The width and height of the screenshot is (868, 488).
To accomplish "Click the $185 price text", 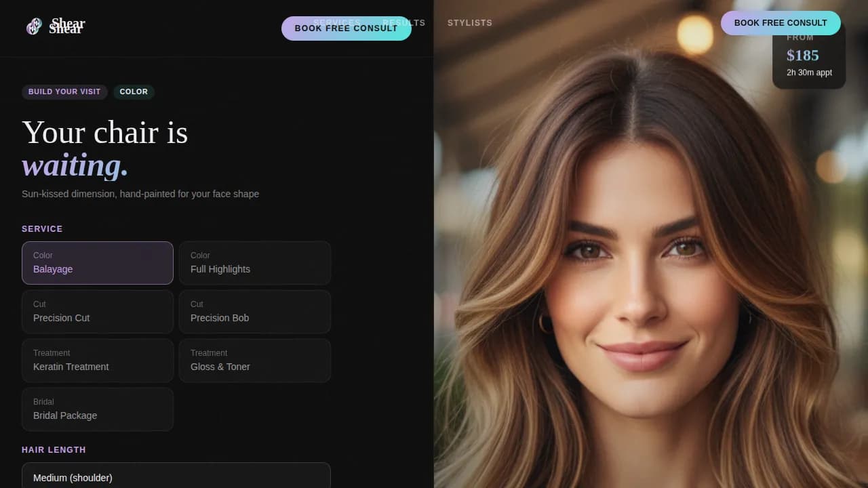I will click(803, 56).
